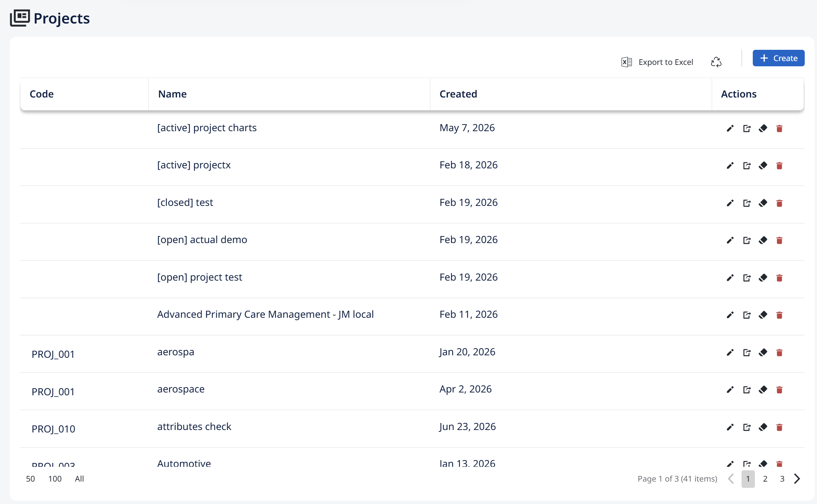Switch to page 2 of results

point(765,479)
